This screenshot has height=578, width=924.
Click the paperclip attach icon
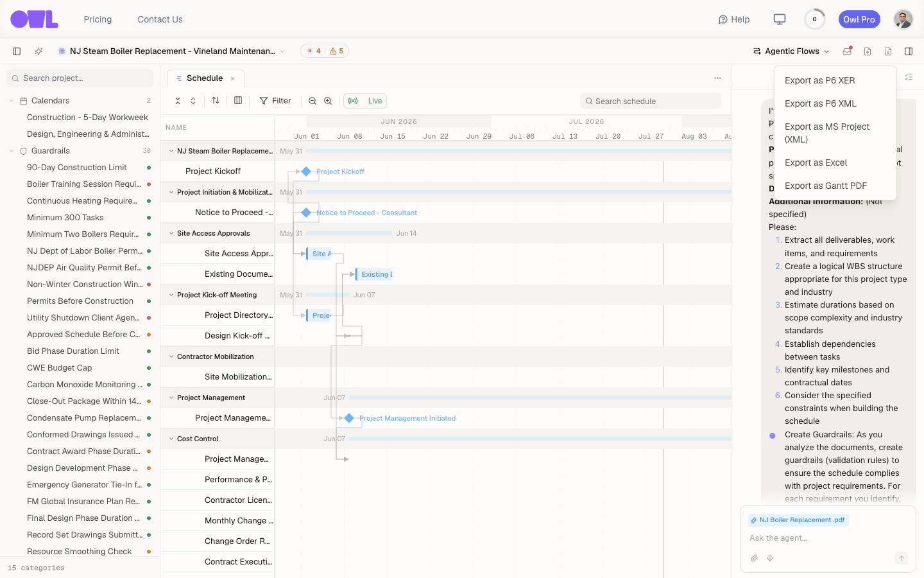click(755, 558)
